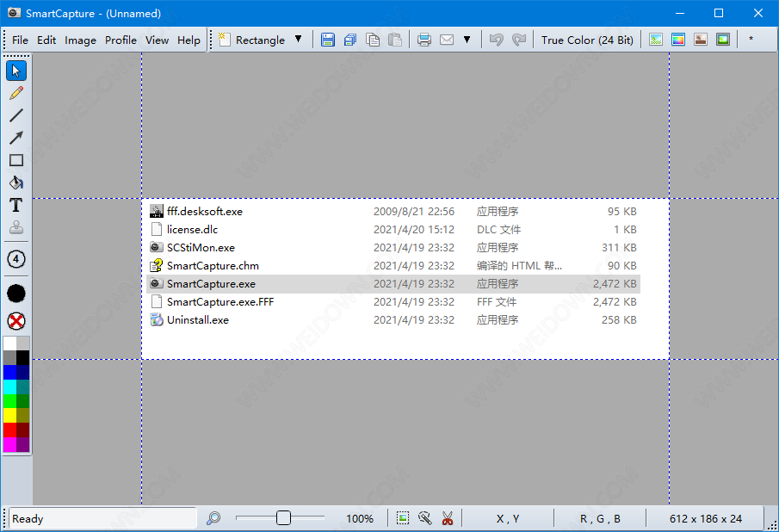This screenshot has height=532, width=779.
Task: Click fff.desksoft.exe in the captured image
Action: click(x=205, y=212)
